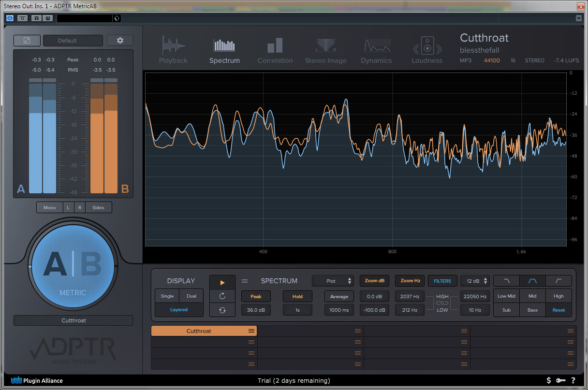588x390 pixels.
Task: Open the plugin window options arrow
Action: (579, 18)
